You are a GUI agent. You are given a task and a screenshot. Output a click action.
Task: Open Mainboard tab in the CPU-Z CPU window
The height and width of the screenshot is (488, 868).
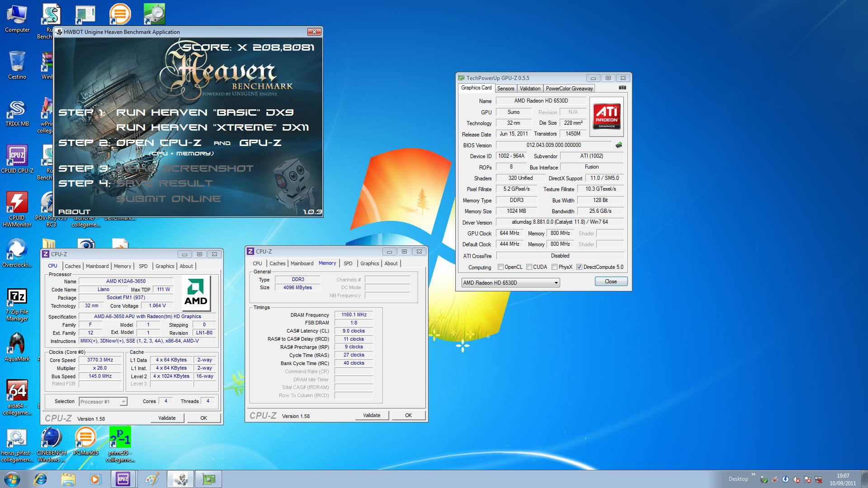point(97,266)
